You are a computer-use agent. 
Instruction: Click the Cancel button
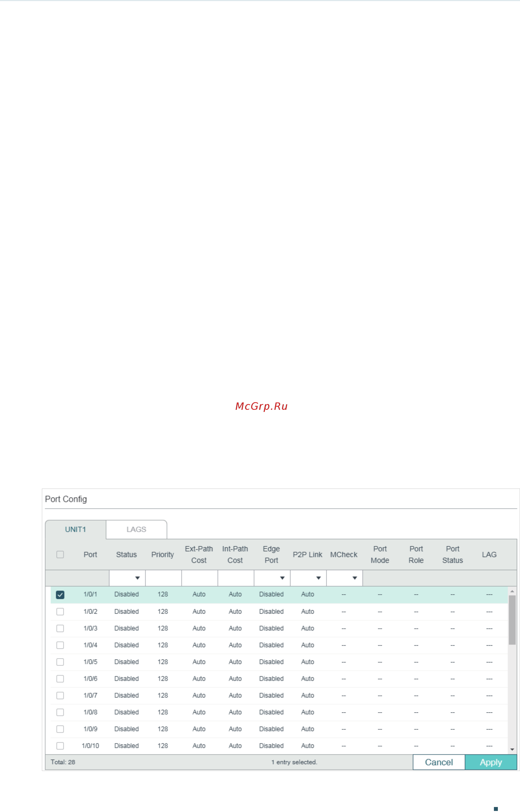pyautogui.click(x=439, y=762)
